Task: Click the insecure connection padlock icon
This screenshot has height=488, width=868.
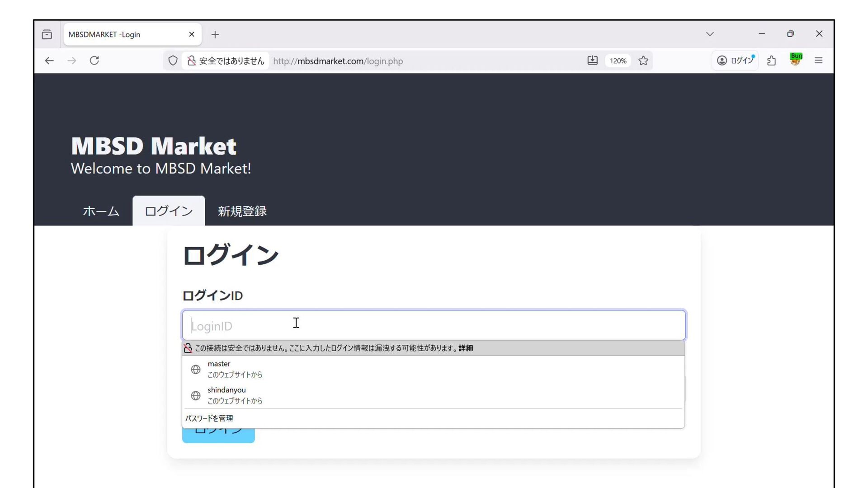Action: (x=192, y=61)
